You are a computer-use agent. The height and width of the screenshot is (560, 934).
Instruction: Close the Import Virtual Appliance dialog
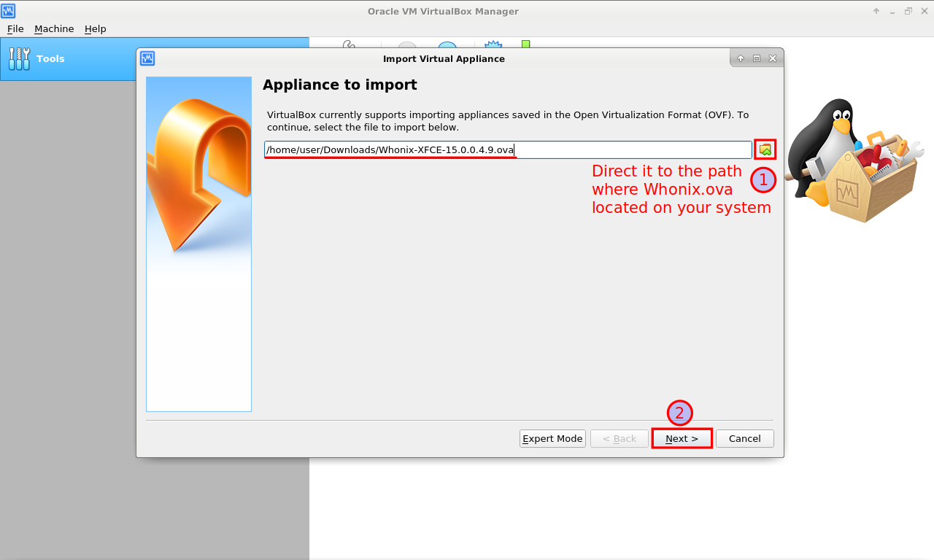coord(772,58)
